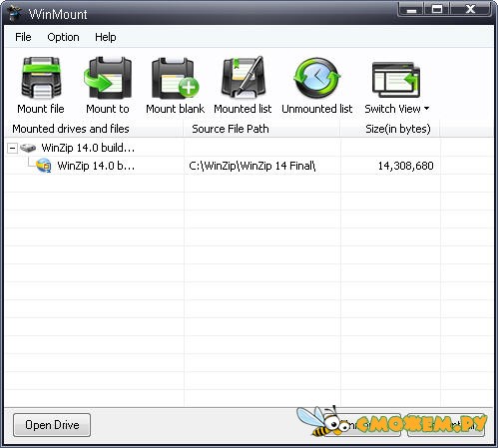Image resolution: width=498 pixels, height=448 pixels.
Task: Open the Unmounted list toolbar icon
Action: (x=316, y=78)
